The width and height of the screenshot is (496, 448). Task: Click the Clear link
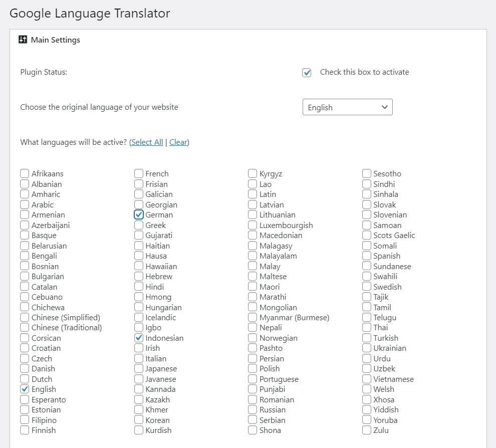(x=178, y=142)
